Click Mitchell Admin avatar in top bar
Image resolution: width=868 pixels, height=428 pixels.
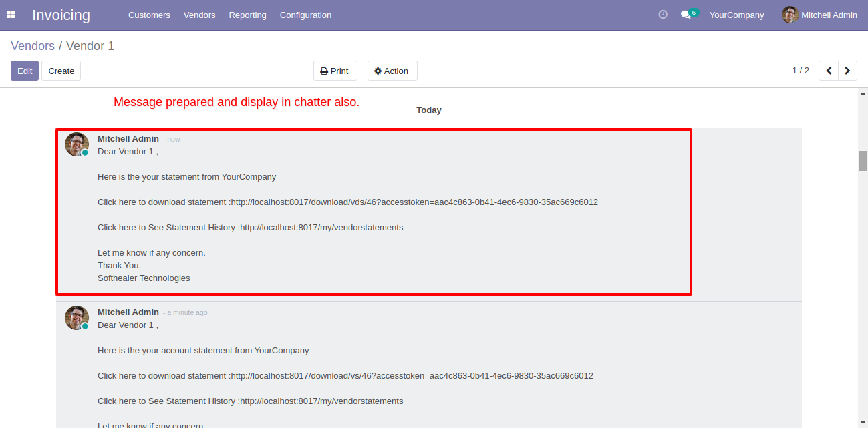point(790,15)
